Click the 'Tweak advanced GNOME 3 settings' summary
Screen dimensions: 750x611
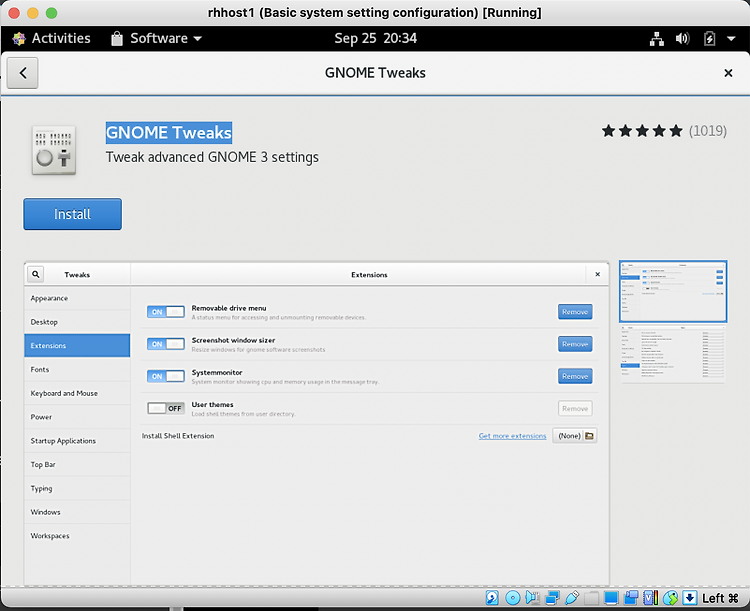(212, 157)
